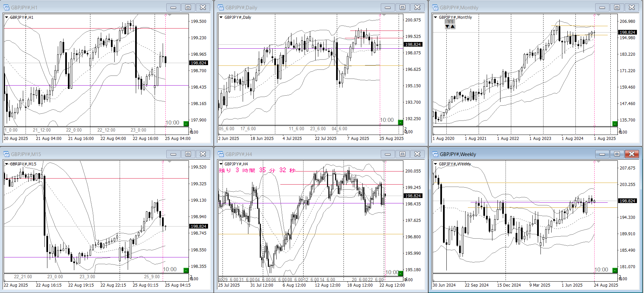Open the triangle menu beside the GBPJPY#,Monthly chart label

[x=436, y=17]
